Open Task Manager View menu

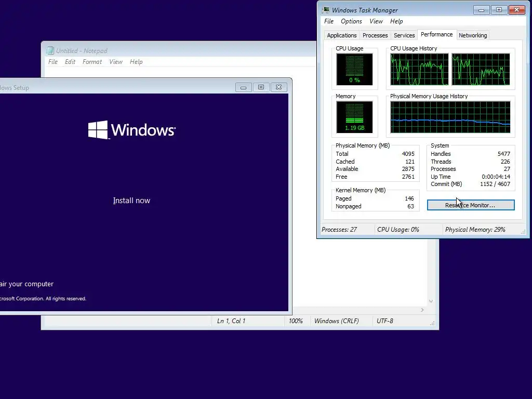376,21
